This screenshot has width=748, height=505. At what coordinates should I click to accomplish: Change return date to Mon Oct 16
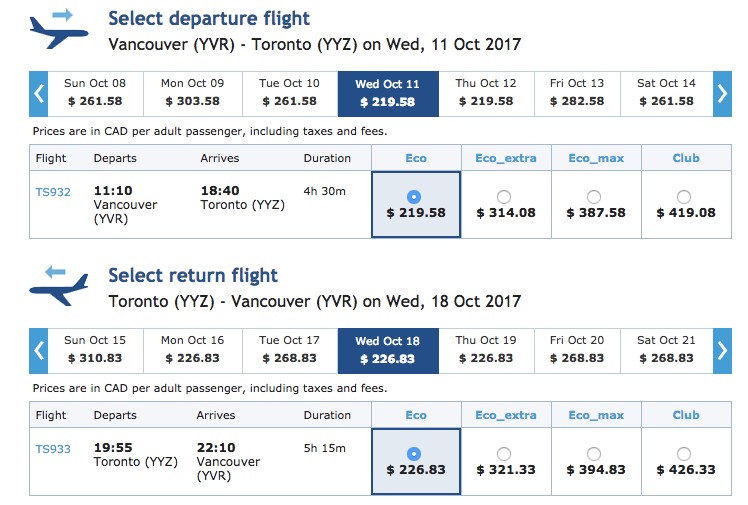[193, 351]
